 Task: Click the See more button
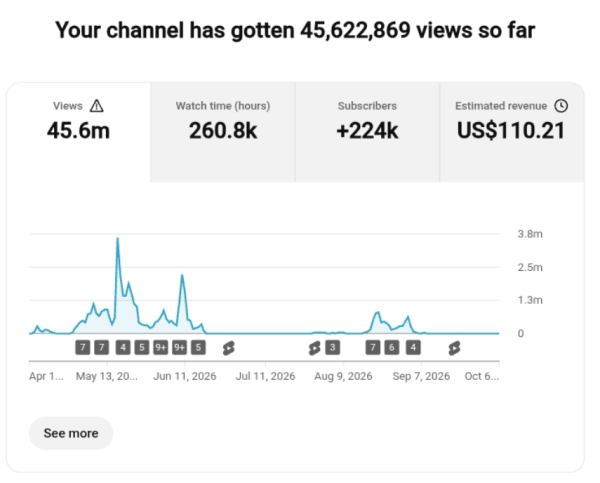71,433
